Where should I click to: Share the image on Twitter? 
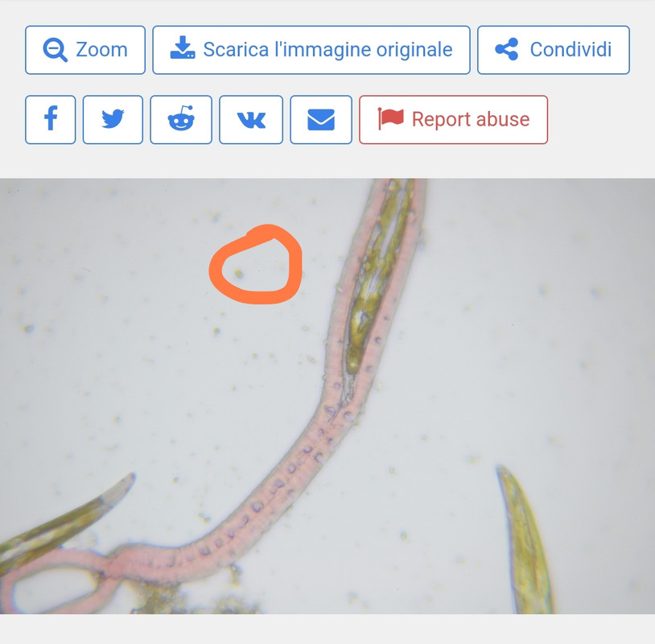[x=113, y=120]
